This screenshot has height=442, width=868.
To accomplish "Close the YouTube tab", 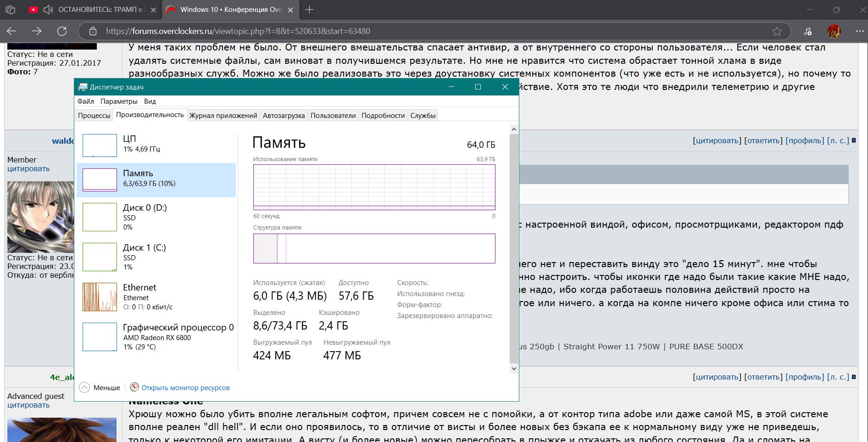I will pyautogui.click(x=153, y=10).
